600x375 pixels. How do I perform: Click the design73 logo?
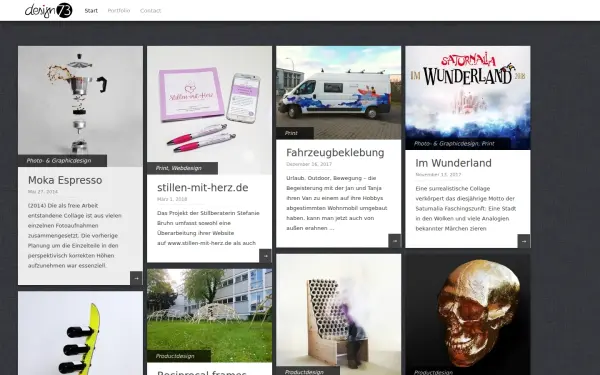(48, 10)
